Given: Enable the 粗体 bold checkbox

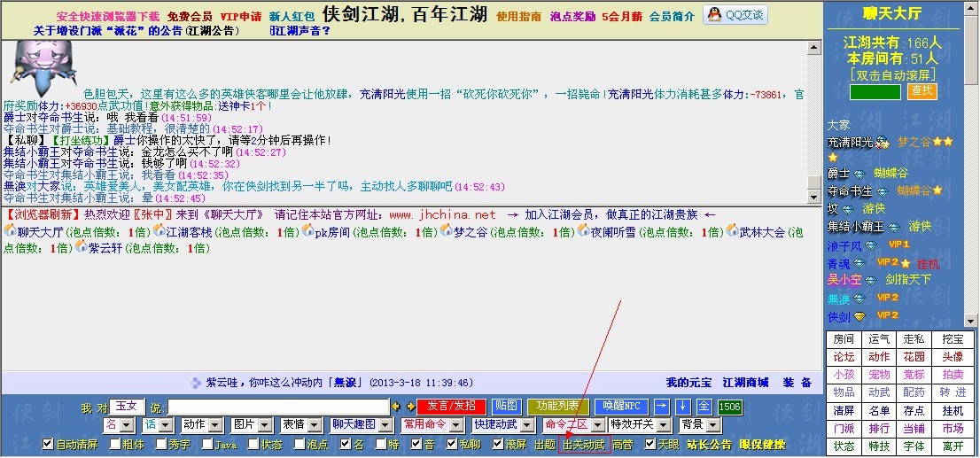Looking at the screenshot, I should (x=115, y=444).
